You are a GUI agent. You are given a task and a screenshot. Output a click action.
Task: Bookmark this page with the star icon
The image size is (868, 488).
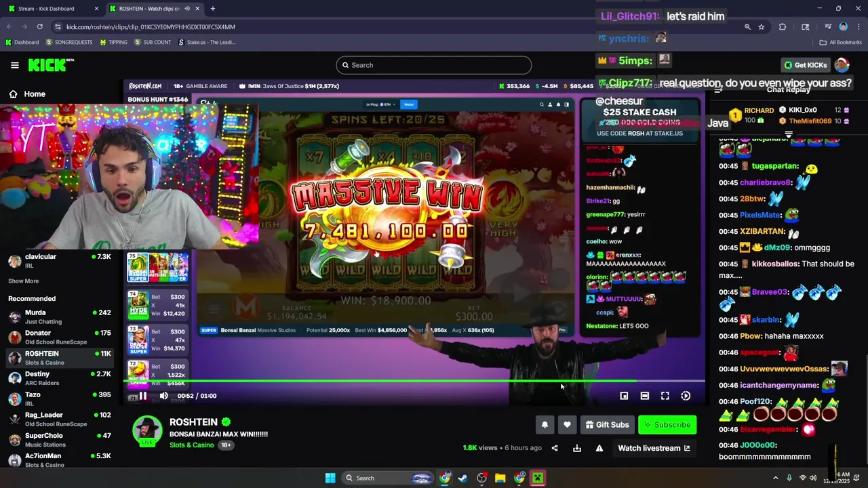[762, 26]
